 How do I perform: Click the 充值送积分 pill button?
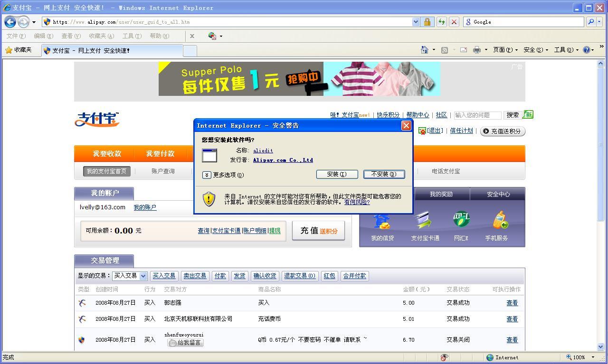pyautogui.click(x=503, y=131)
